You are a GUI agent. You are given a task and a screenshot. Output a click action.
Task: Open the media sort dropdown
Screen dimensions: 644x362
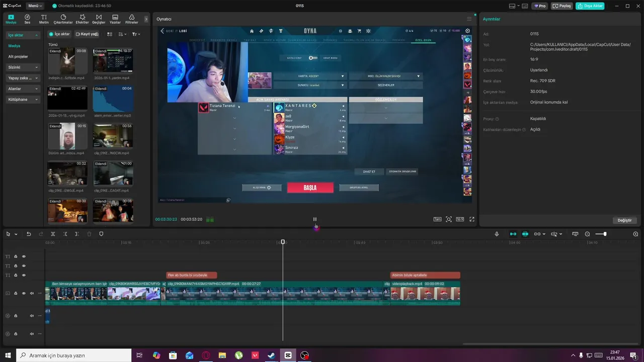click(122, 34)
